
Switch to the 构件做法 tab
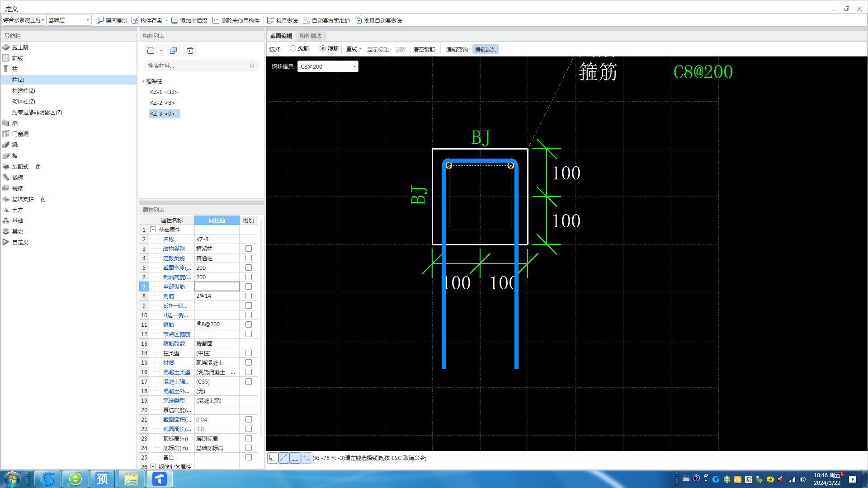click(311, 36)
